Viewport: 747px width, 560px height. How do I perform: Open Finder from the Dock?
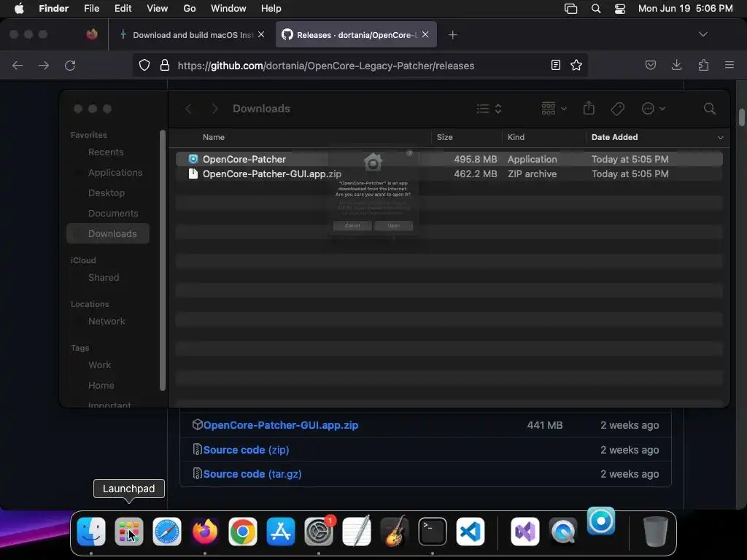click(91, 532)
